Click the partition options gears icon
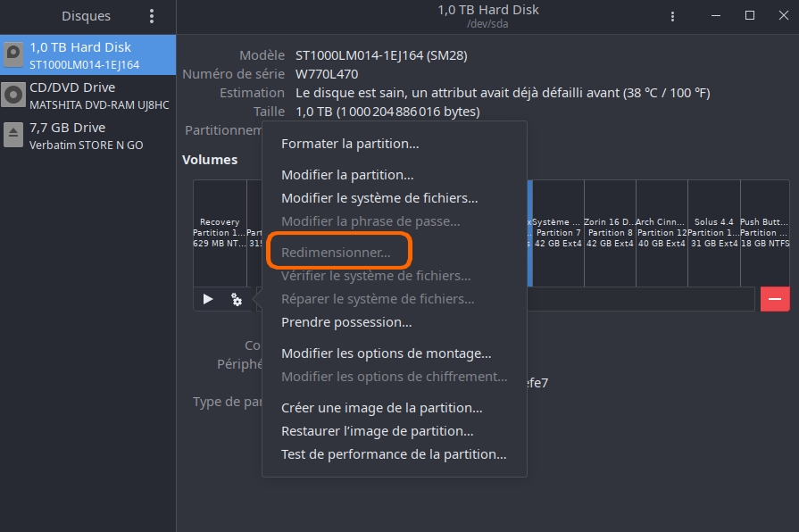Image resolution: width=799 pixels, height=532 pixels. click(x=237, y=299)
